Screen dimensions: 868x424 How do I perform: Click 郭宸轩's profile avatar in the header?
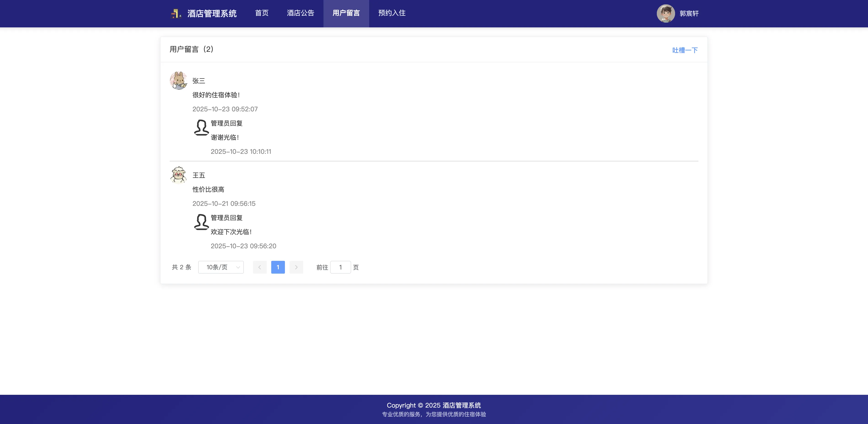point(665,13)
